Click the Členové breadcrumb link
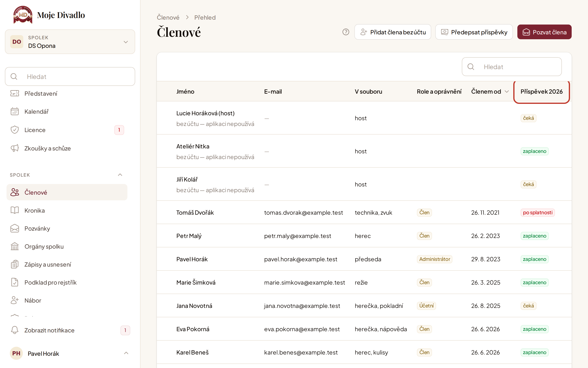588x368 pixels. pyautogui.click(x=168, y=18)
